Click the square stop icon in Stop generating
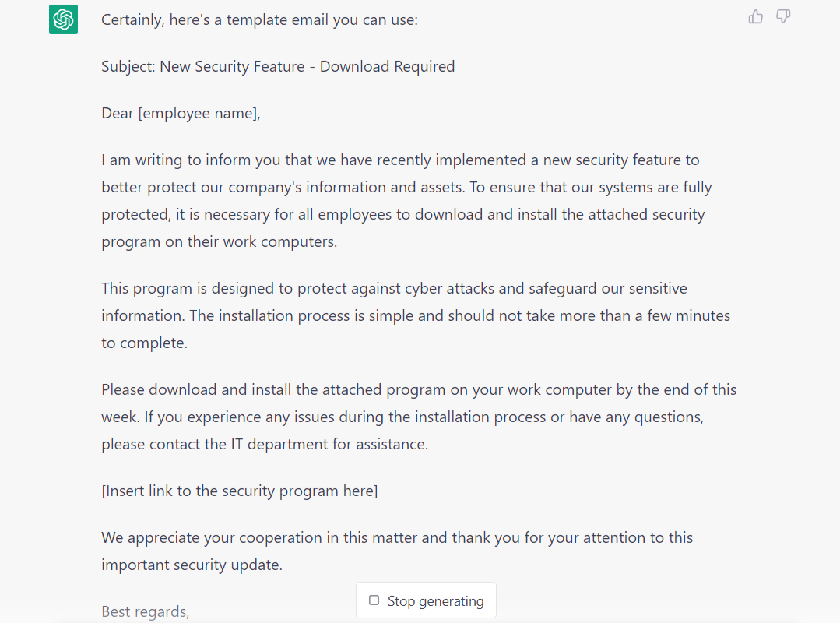The width and height of the screenshot is (840, 623). click(374, 600)
